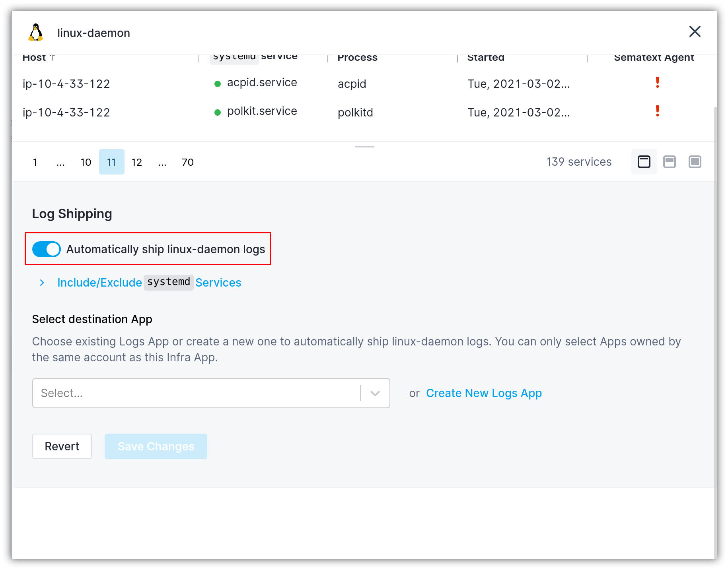Switch to full panel layout icon
This screenshot has width=728, height=570.
pos(695,162)
